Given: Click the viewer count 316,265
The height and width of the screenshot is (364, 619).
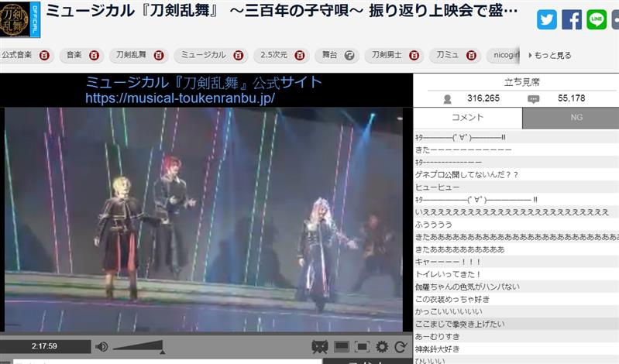Looking at the screenshot, I should point(483,98).
